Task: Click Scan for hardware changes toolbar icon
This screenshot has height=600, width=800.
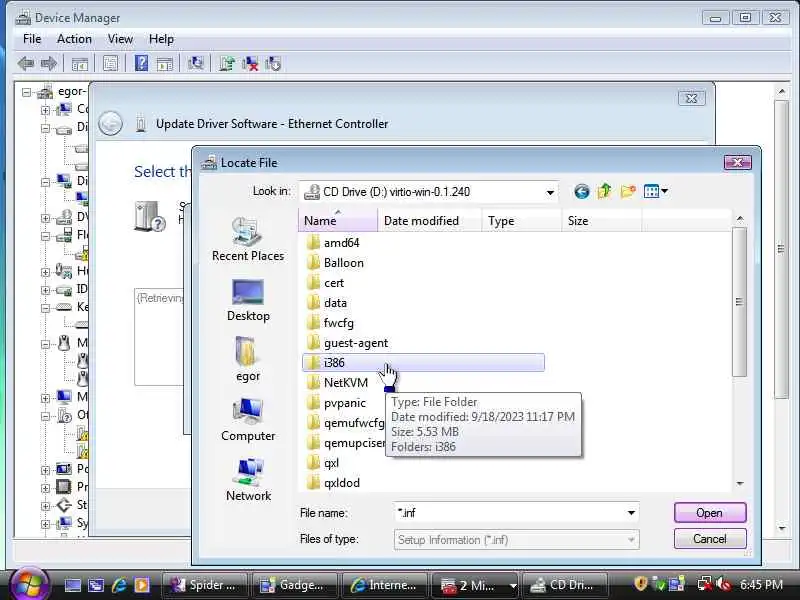Action: tap(195, 63)
